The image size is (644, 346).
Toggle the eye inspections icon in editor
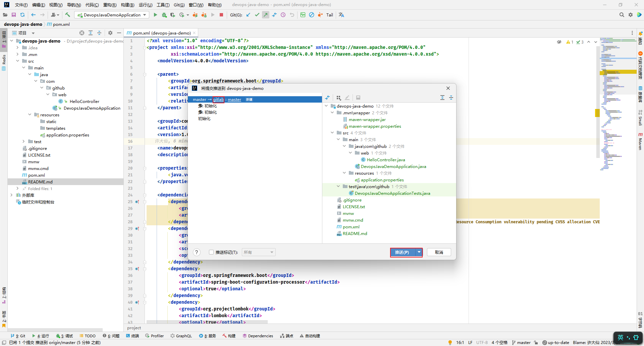pos(559,42)
